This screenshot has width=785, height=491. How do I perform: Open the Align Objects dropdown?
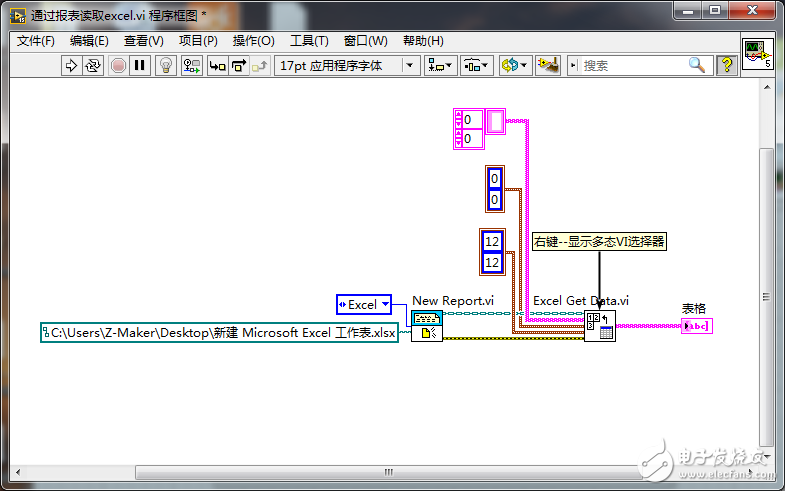click(x=441, y=66)
